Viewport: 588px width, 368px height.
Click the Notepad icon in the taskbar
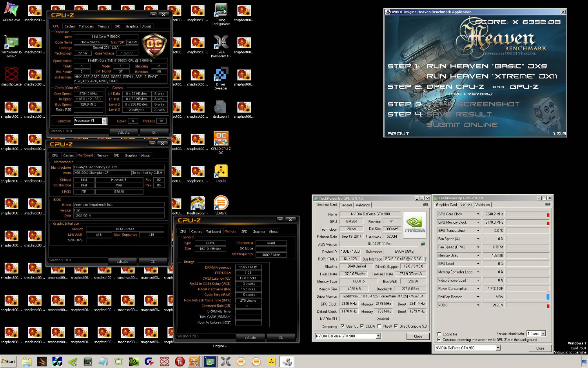click(x=103, y=361)
